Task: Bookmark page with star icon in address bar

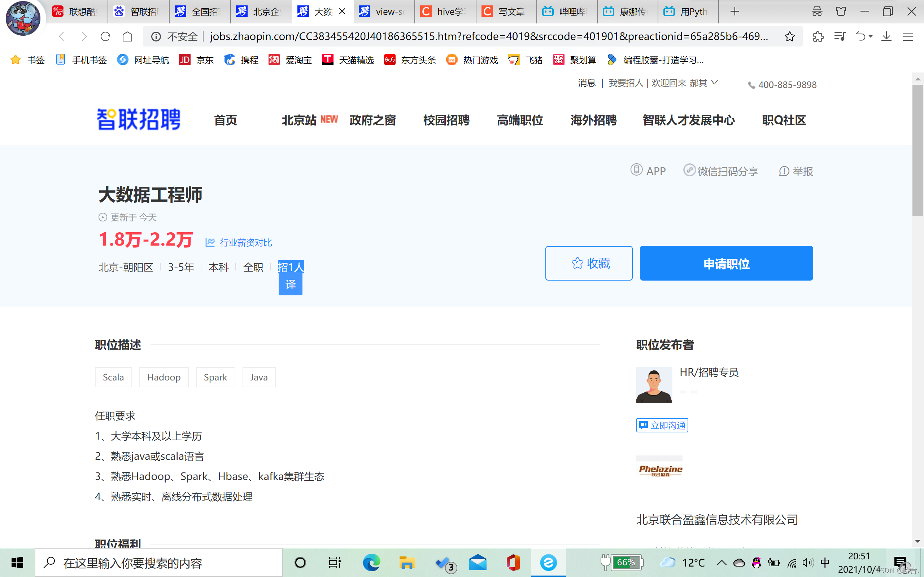Action: [789, 37]
